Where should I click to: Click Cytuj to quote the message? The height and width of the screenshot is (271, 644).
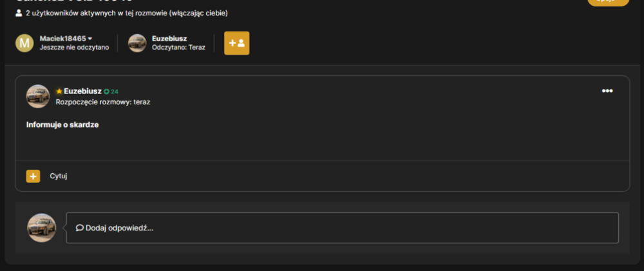59,176
